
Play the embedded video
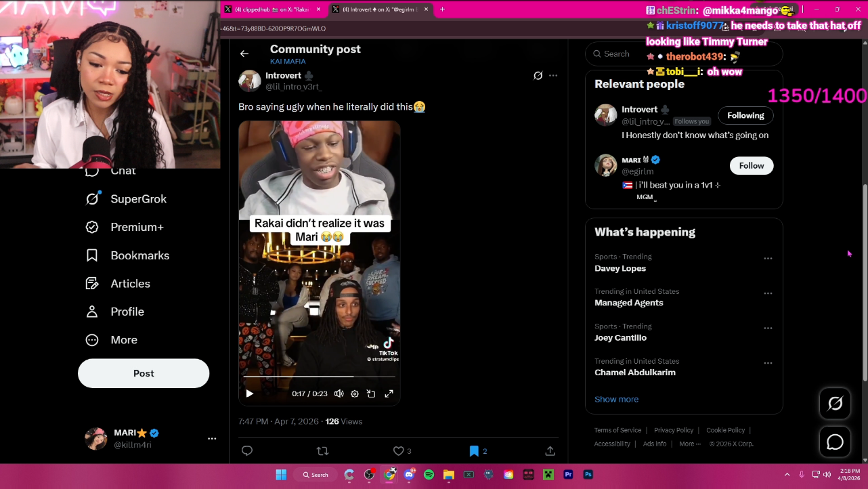coord(250,394)
